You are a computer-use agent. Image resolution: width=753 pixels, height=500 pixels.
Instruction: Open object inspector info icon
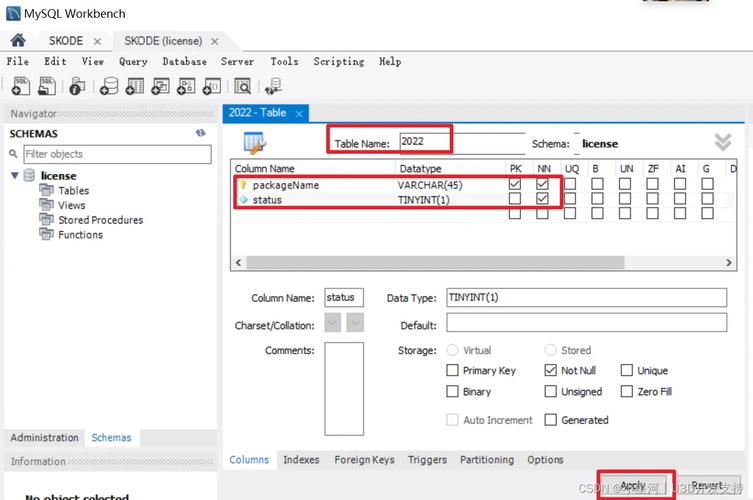pos(77,86)
